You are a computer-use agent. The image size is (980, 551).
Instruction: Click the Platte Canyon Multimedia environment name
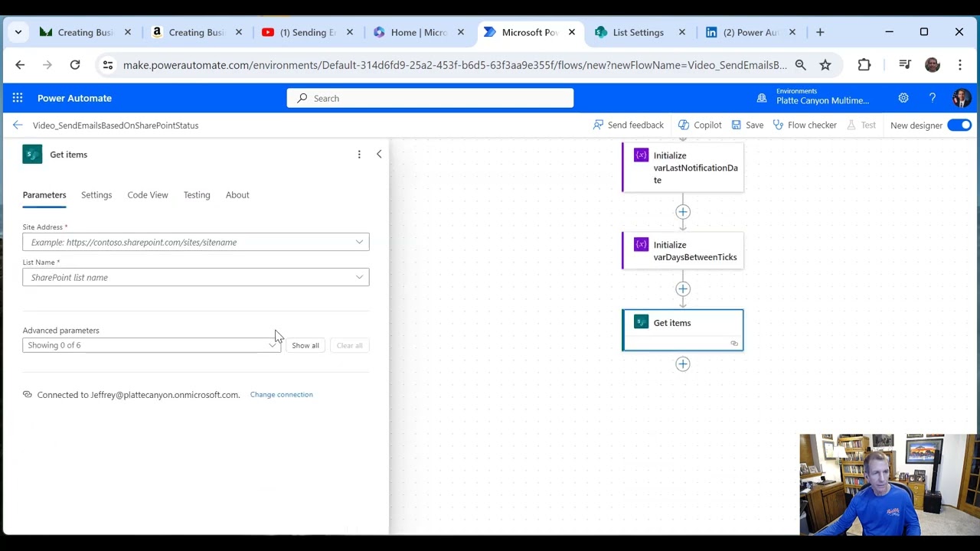point(822,101)
